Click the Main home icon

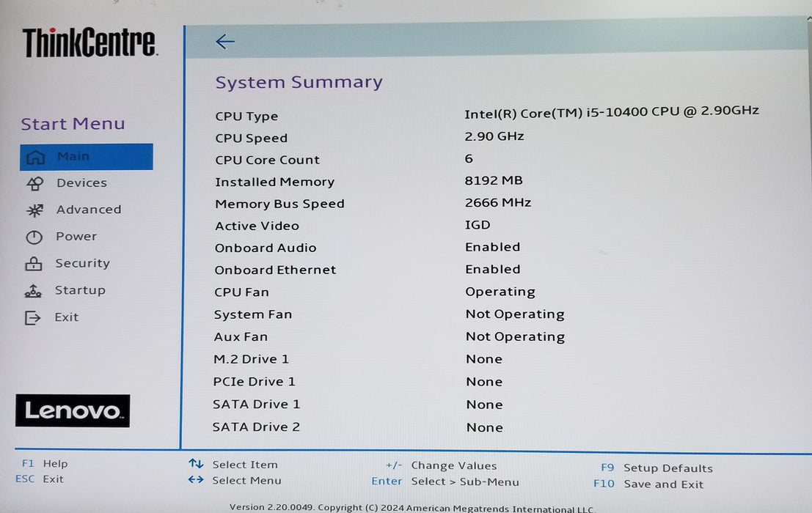tap(35, 158)
